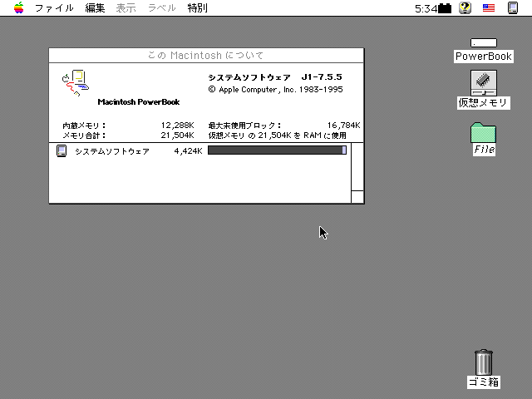The height and width of the screenshot is (399, 532).
Task: Click the メモリ合計 label
Action: coord(84,135)
